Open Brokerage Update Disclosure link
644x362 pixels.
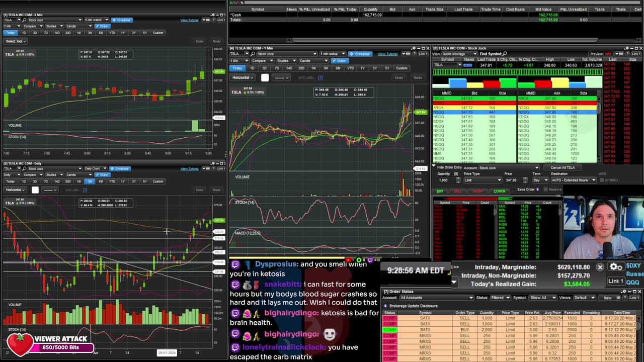(414, 306)
